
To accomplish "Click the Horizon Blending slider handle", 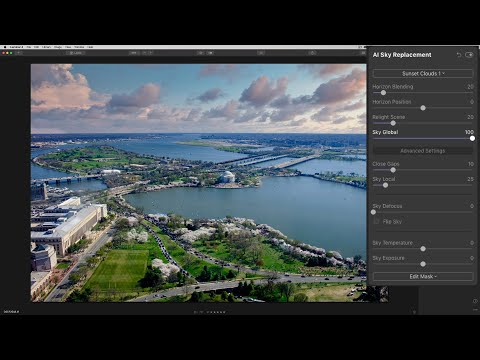I will point(383,93).
